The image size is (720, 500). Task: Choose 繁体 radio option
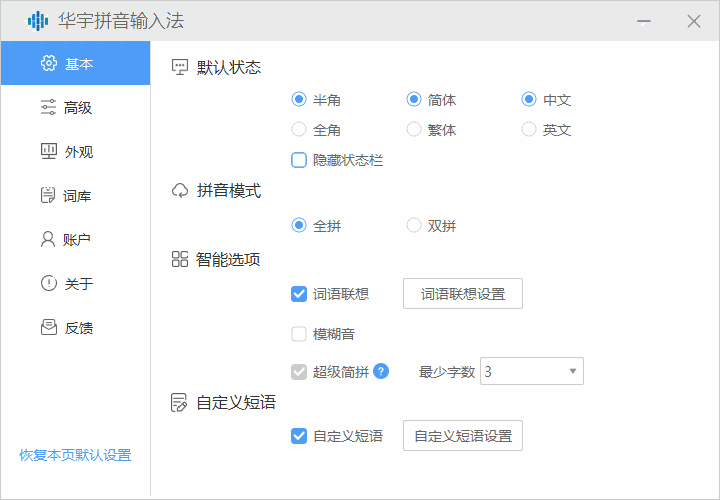414,129
